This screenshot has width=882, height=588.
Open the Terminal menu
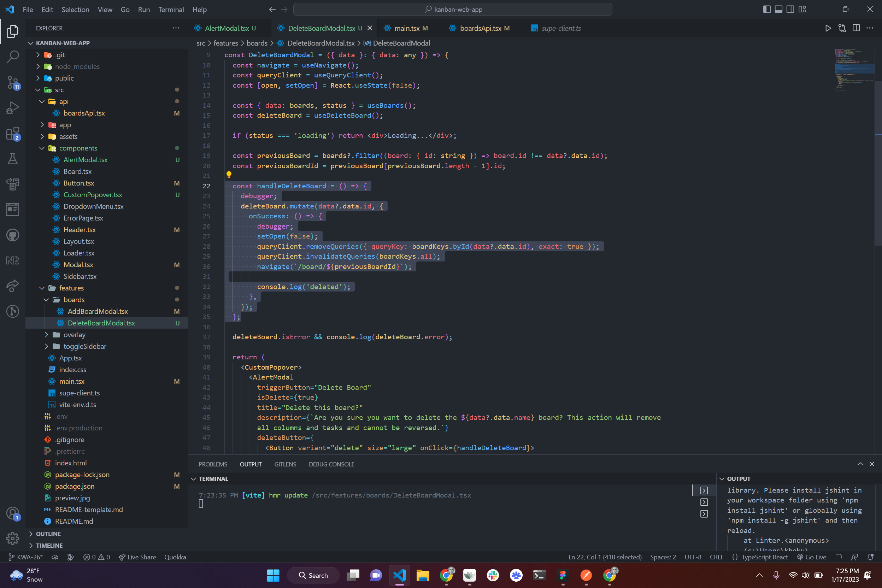[171, 10]
